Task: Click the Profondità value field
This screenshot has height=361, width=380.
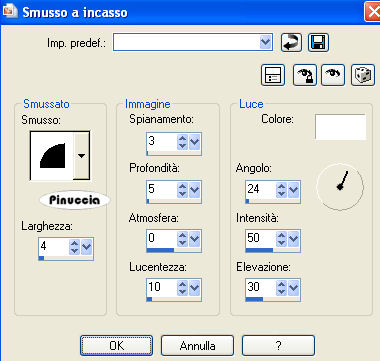Action: click(162, 190)
